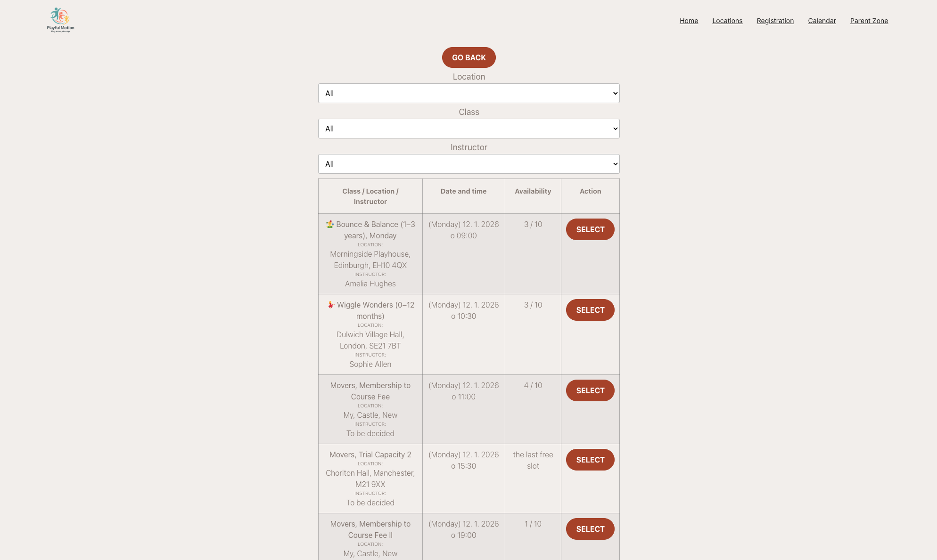Click the Bounce & Balance class emoji icon

click(x=330, y=224)
